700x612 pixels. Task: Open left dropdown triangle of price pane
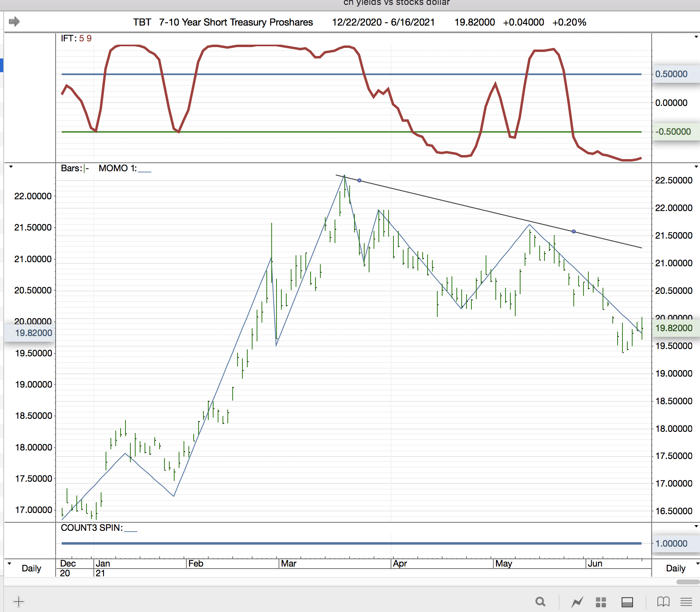(x=11, y=166)
